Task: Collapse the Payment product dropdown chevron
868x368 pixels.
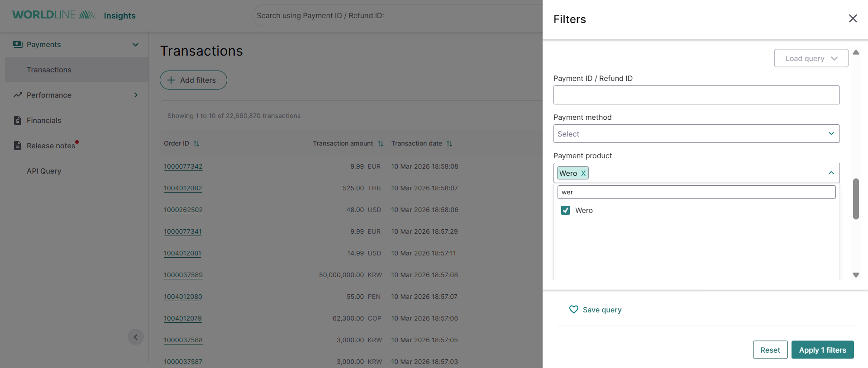Action: [x=831, y=173]
